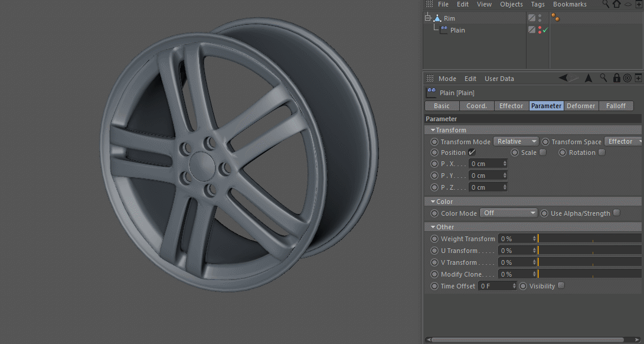644x344 pixels.
Task: Enable the Scale checkbox
Action: tap(543, 152)
